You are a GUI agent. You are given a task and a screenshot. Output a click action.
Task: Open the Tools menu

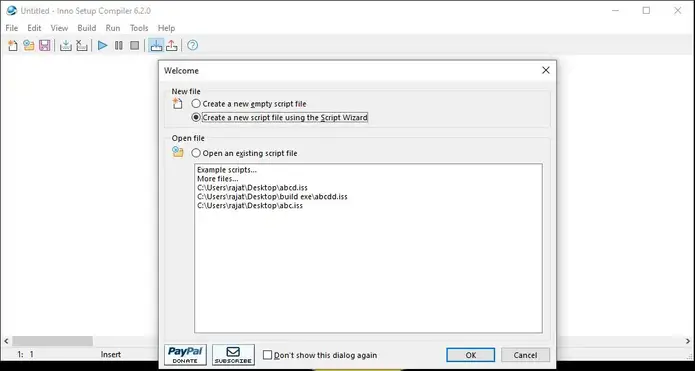coord(139,28)
